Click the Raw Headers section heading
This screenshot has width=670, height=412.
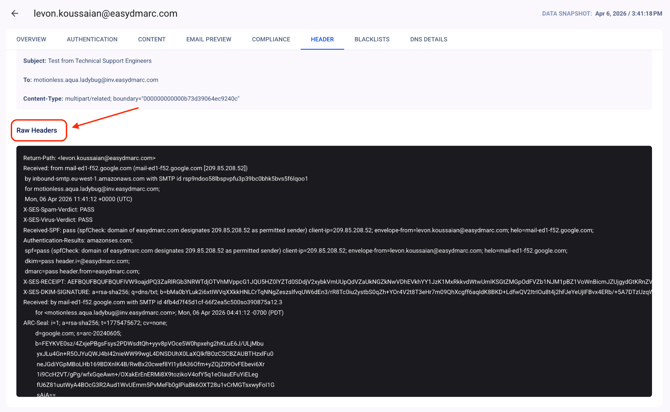click(x=37, y=130)
